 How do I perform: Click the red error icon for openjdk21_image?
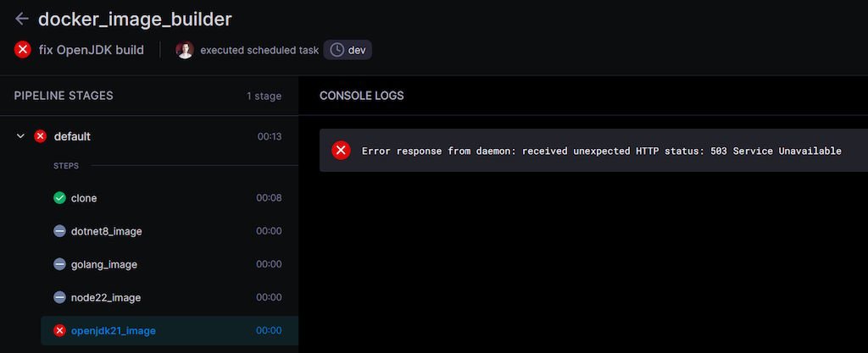[59, 330]
